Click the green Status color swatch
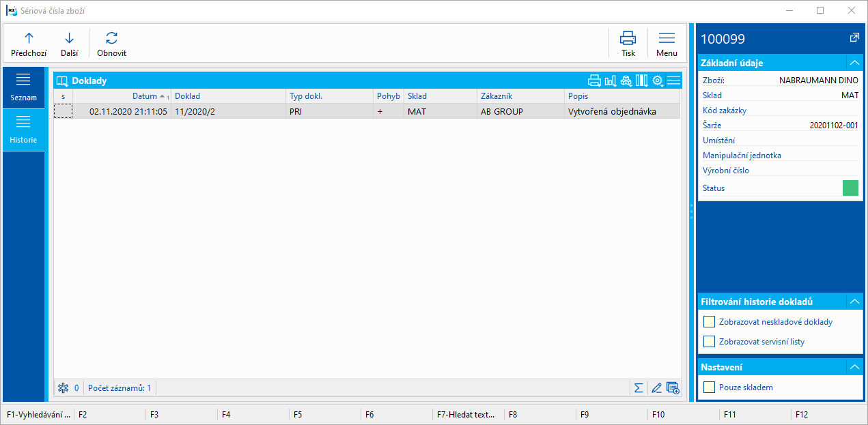The image size is (868, 425). [x=850, y=188]
